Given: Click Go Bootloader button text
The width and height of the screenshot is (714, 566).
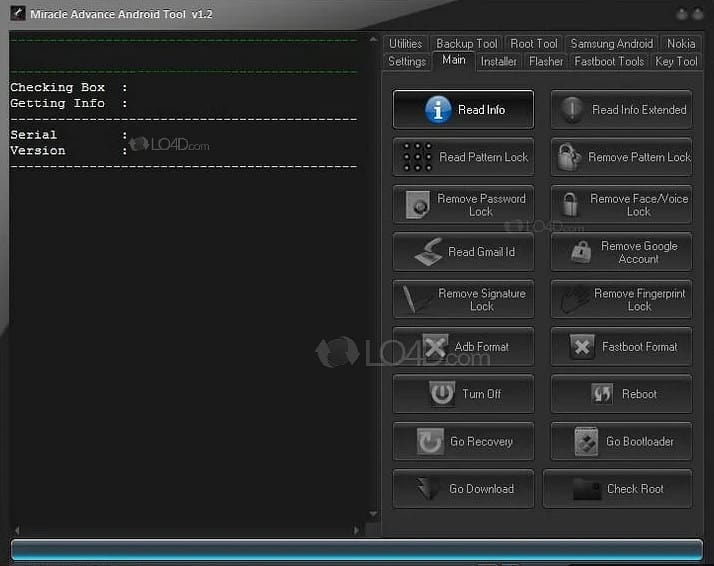Looking at the screenshot, I should (x=640, y=441).
